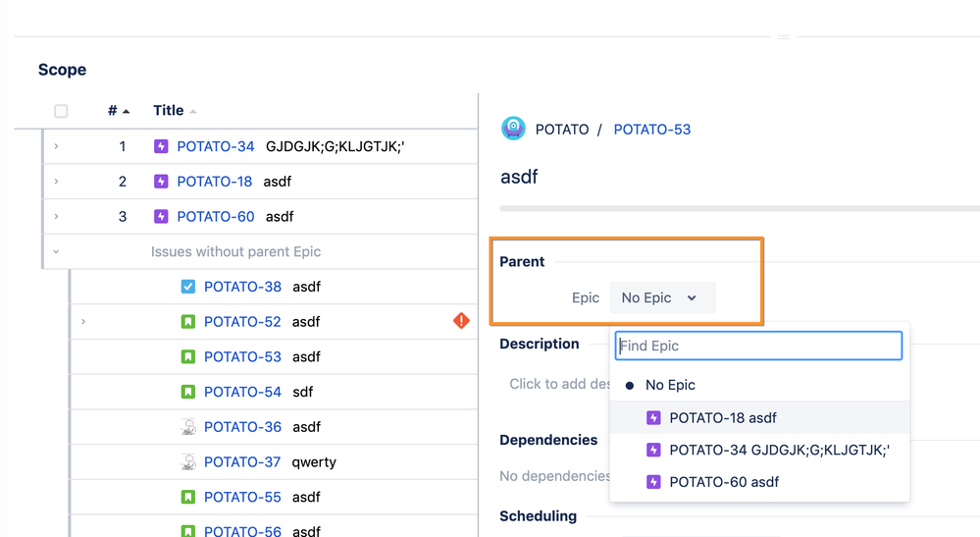
Task: Open the POTATO-37 issue link
Action: [x=242, y=461]
